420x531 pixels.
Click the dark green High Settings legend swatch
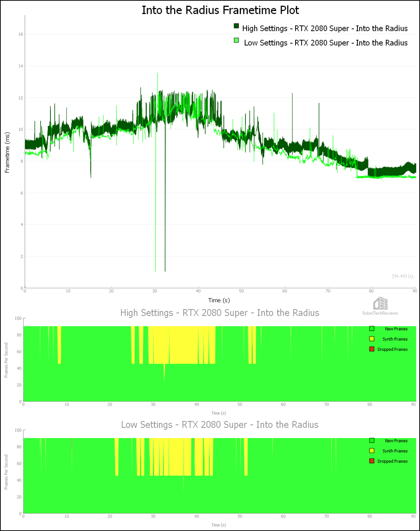(236, 26)
